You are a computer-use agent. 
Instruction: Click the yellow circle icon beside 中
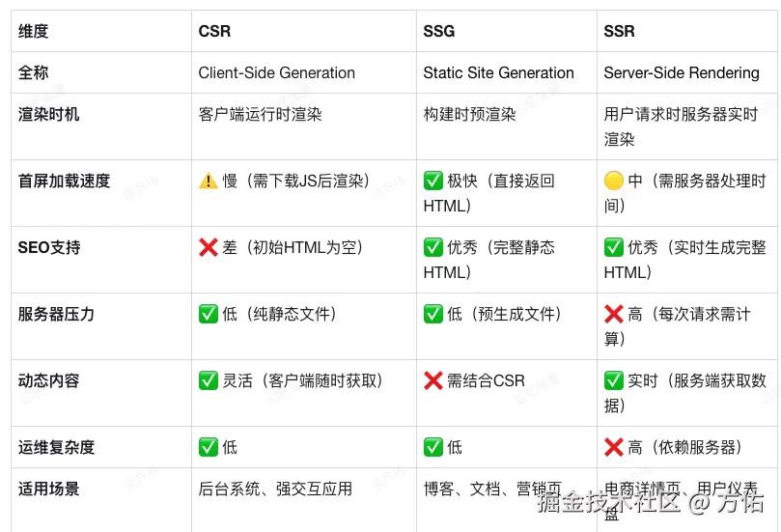[x=614, y=181]
